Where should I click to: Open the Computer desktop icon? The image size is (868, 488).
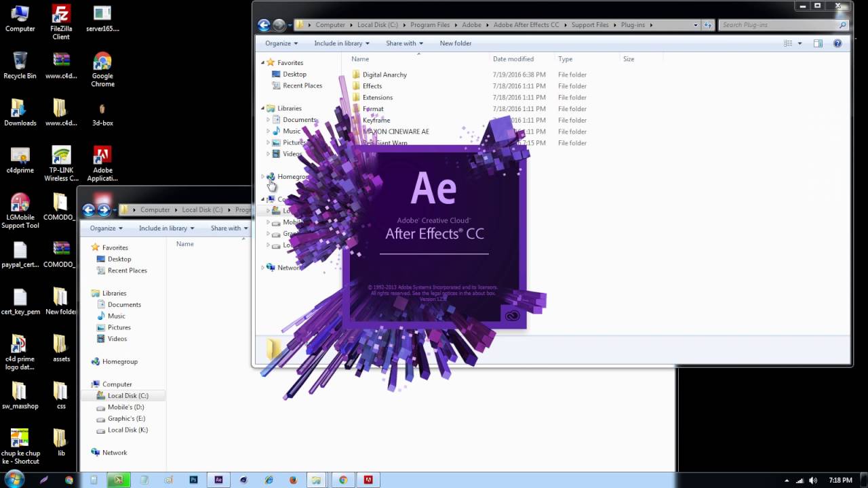(20, 18)
